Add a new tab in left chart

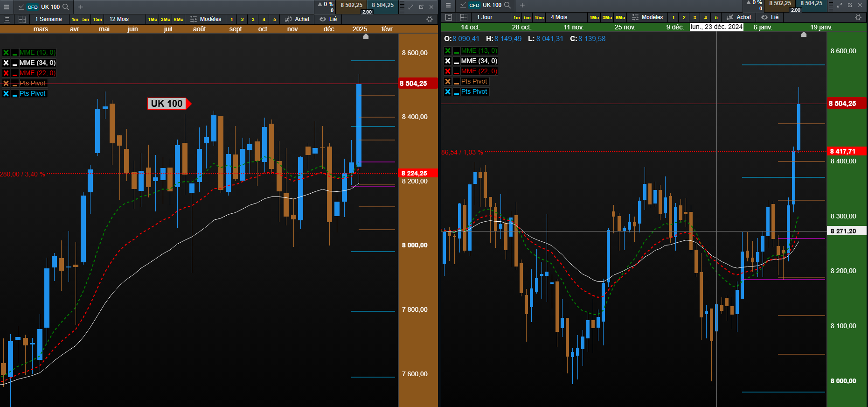click(81, 7)
